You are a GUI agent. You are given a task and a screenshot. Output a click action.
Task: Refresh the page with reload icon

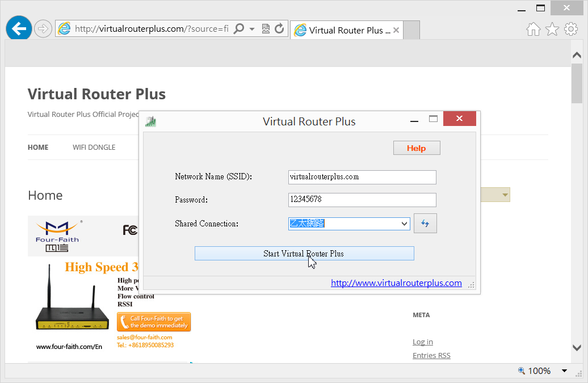279,28
